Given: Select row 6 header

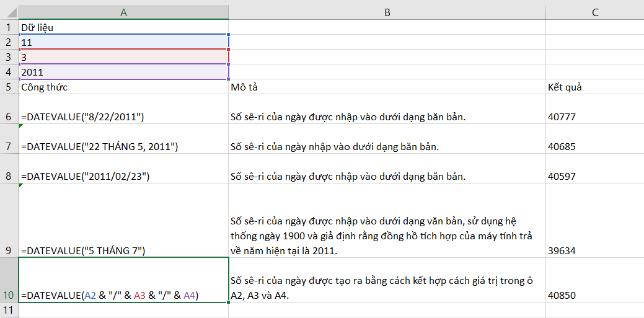Looking at the screenshot, I should [9, 109].
